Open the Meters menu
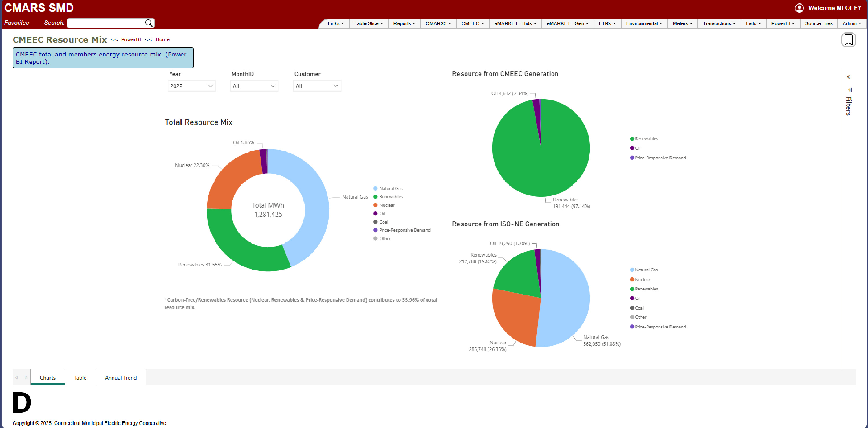The width and height of the screenshot is (868, 428). (683, 23)
